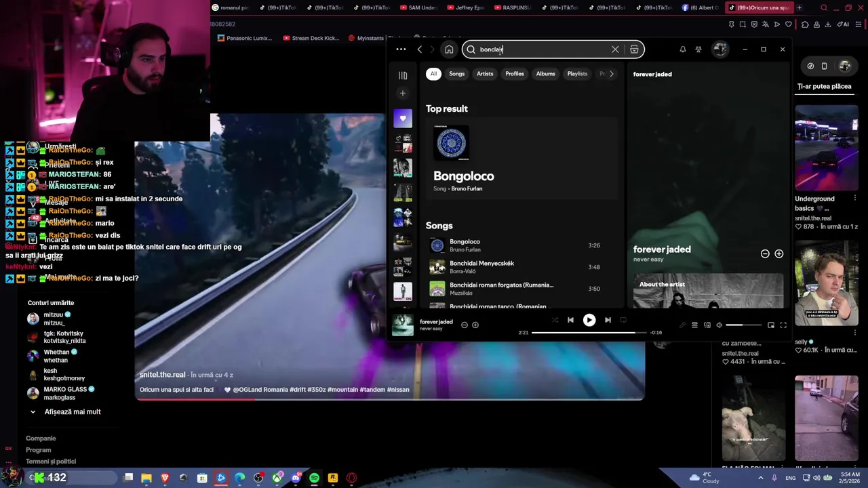Mute Spotify with the speaker icon

(x=719, y=325)
